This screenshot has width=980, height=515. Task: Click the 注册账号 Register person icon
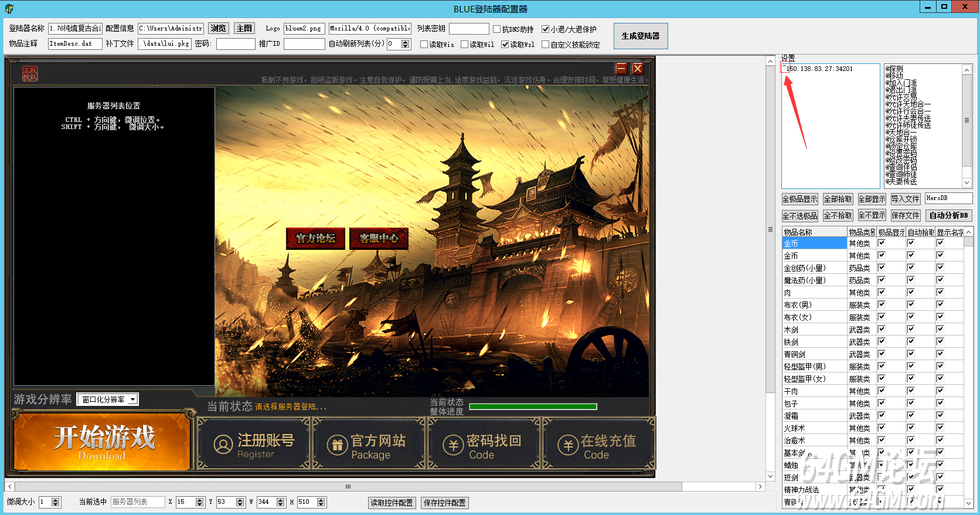point(223,445)
